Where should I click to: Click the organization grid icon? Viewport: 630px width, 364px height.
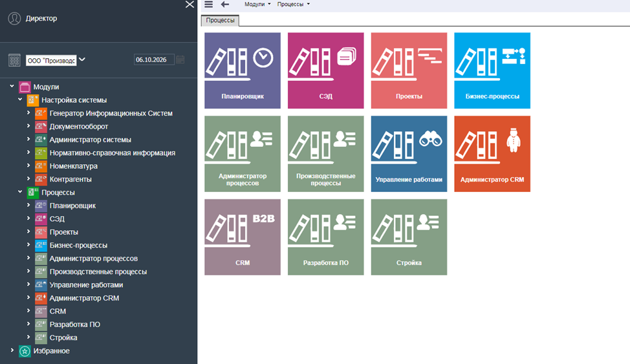pyautogui.click(x=14, y=60)
